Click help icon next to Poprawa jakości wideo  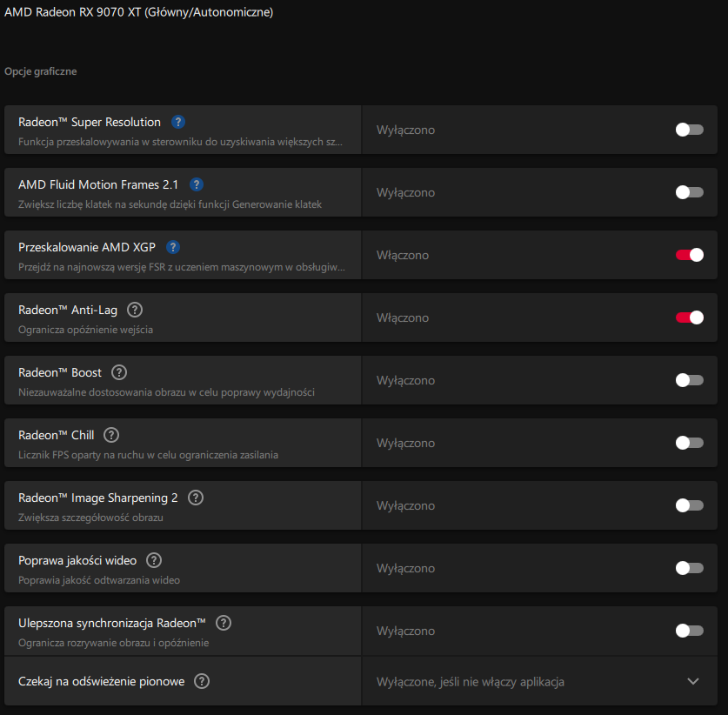154,560
